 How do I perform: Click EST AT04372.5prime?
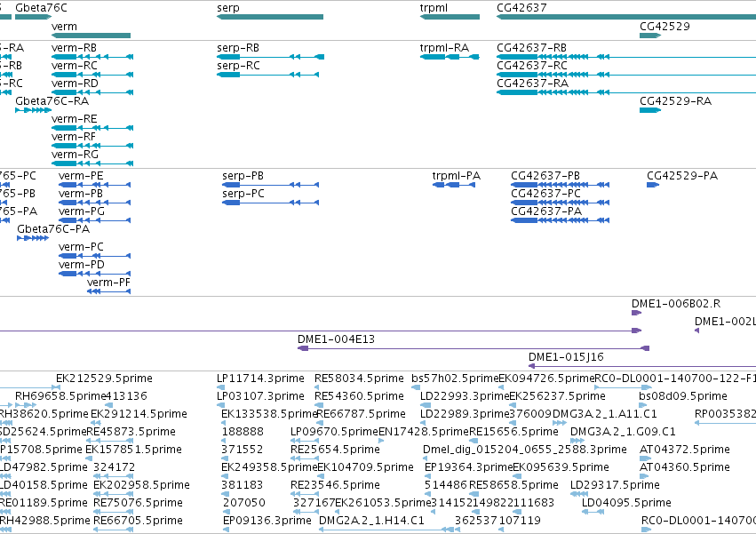[685, 450]
